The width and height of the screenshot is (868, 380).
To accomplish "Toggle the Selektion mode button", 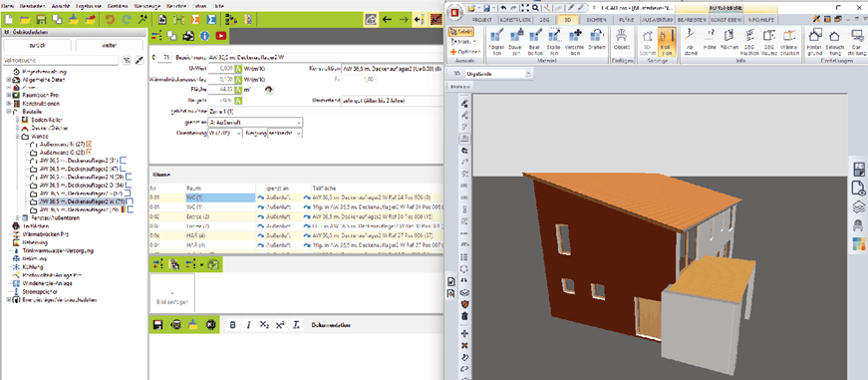I will click(461, 32).
